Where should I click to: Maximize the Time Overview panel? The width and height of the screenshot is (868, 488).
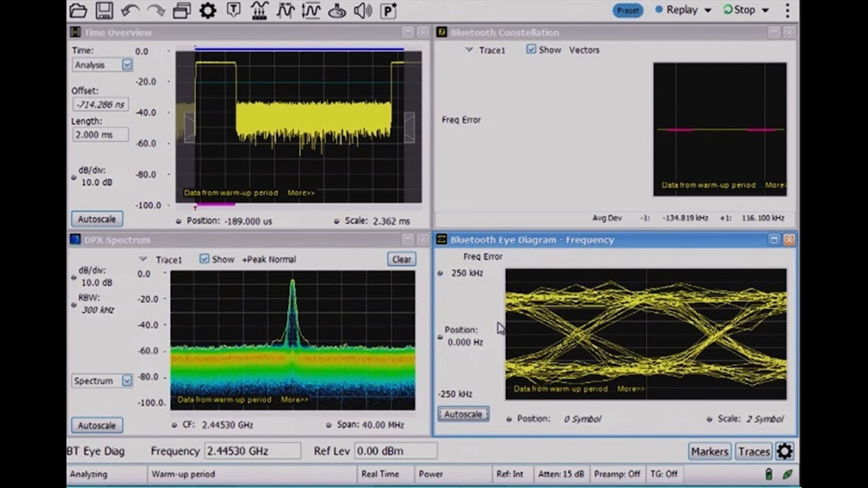coord(408,33)
